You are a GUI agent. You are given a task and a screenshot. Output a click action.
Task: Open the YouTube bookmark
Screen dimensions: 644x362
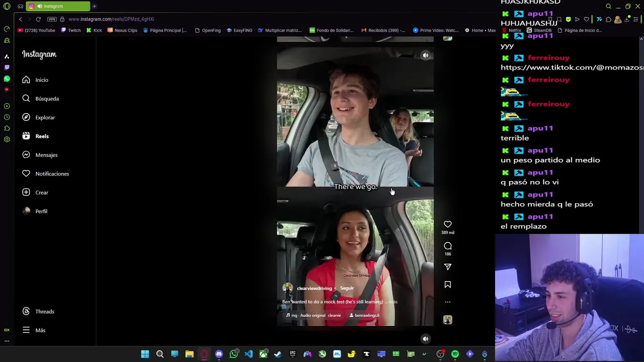pyautogui.click(x=36, y=30)
